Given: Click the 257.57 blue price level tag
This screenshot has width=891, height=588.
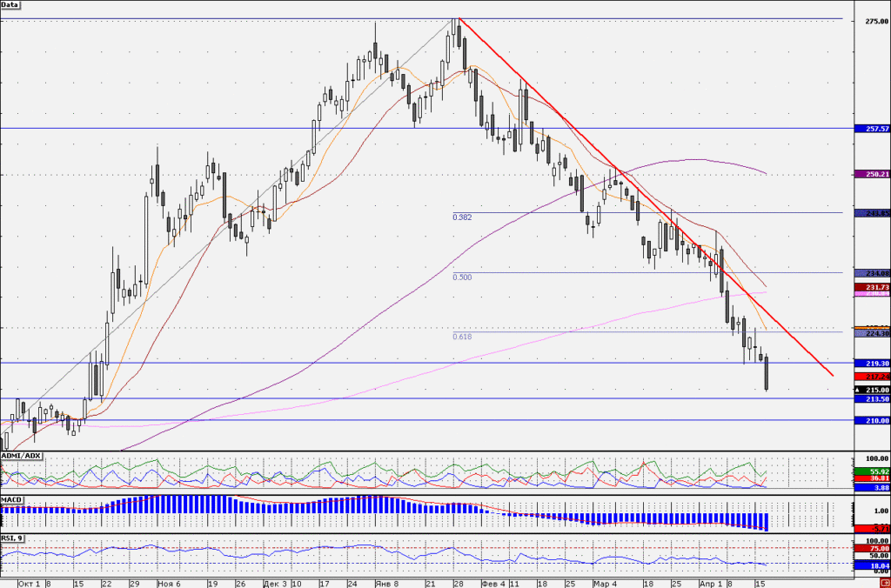Looking at the screenshot, I should click(x=872, y=129).
